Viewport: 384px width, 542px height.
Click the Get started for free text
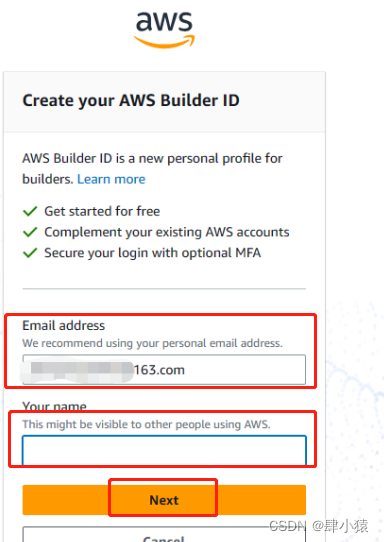click(x=102, y=211)
